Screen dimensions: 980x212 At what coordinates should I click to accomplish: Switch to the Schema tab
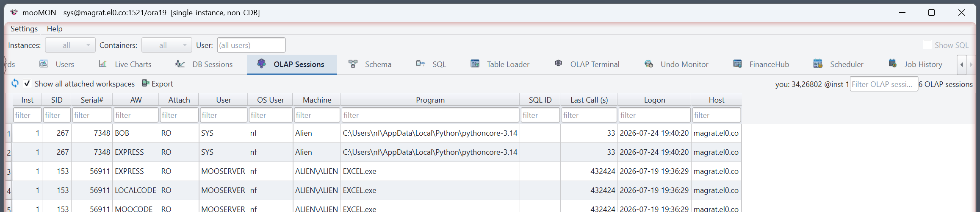pos(370,64)
